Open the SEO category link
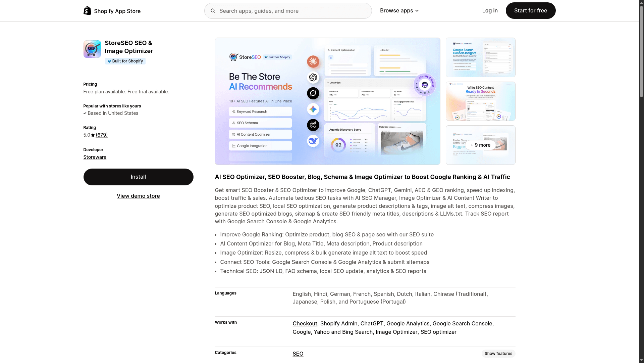The height and width of the screenshot is (363, 644). click(x=298, y=354)
